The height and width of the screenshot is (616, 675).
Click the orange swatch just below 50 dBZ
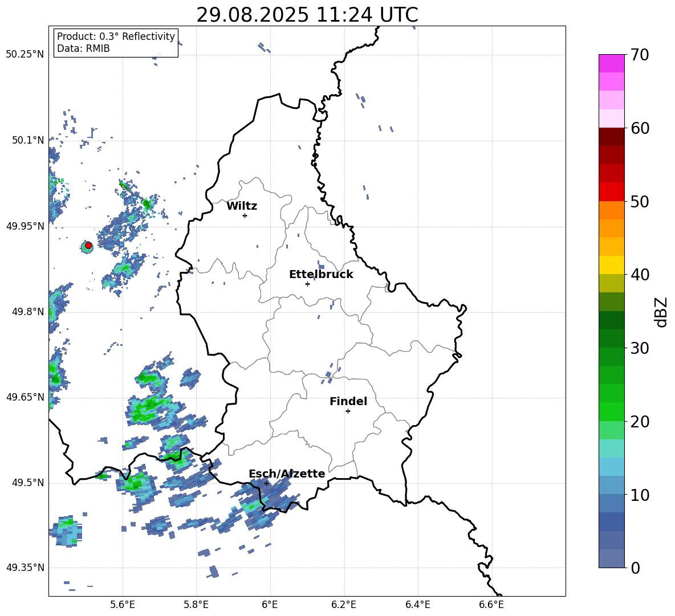611,210
